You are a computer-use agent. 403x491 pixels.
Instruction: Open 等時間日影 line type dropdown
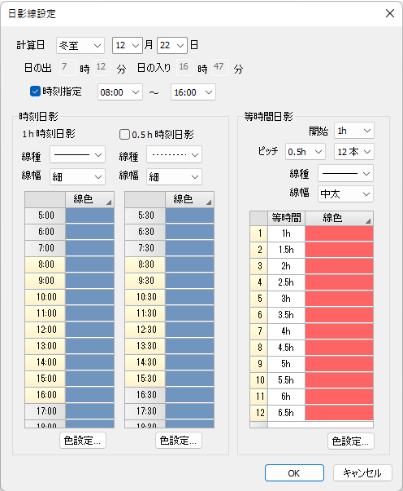pos(346,173)
